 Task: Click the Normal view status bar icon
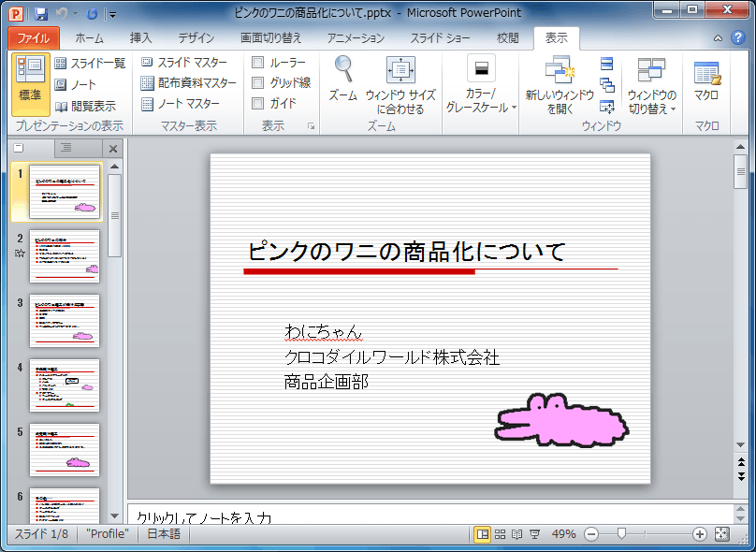[482, 533]
